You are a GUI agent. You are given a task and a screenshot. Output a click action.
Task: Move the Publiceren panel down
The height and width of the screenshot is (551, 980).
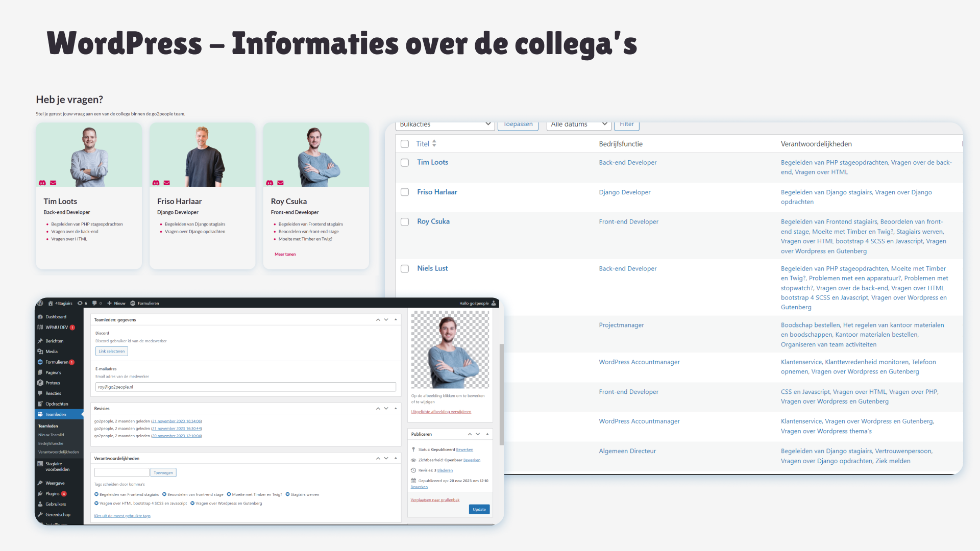478,434
